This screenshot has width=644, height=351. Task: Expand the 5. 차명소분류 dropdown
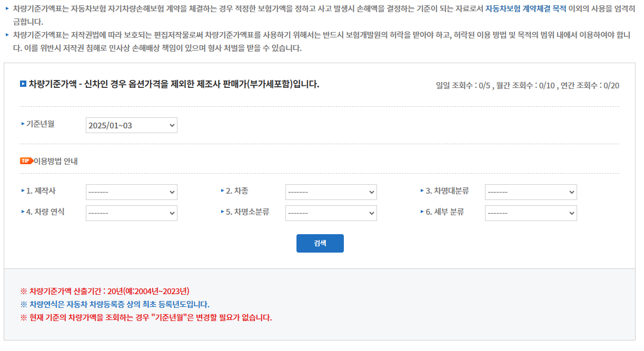[x=331, y=213]
